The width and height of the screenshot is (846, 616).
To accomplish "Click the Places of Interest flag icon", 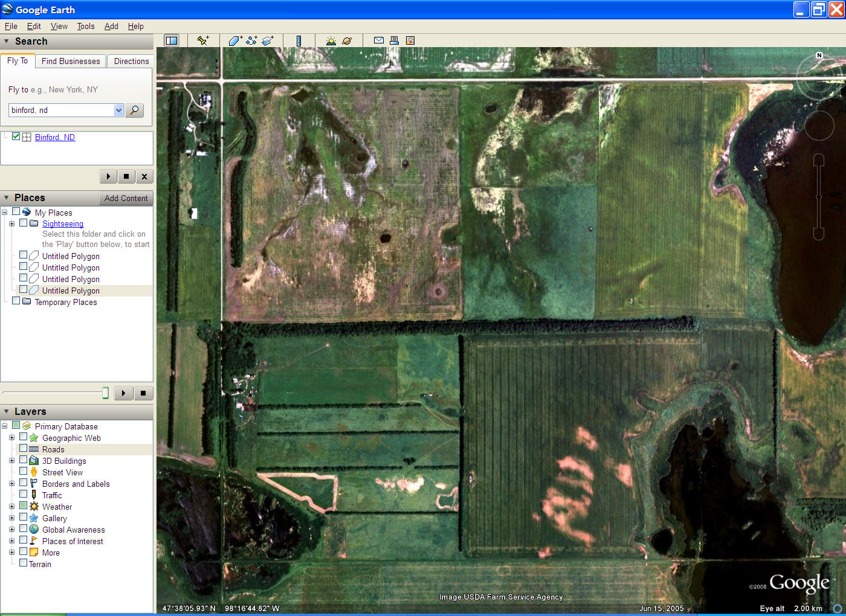I will coord(34,541).
